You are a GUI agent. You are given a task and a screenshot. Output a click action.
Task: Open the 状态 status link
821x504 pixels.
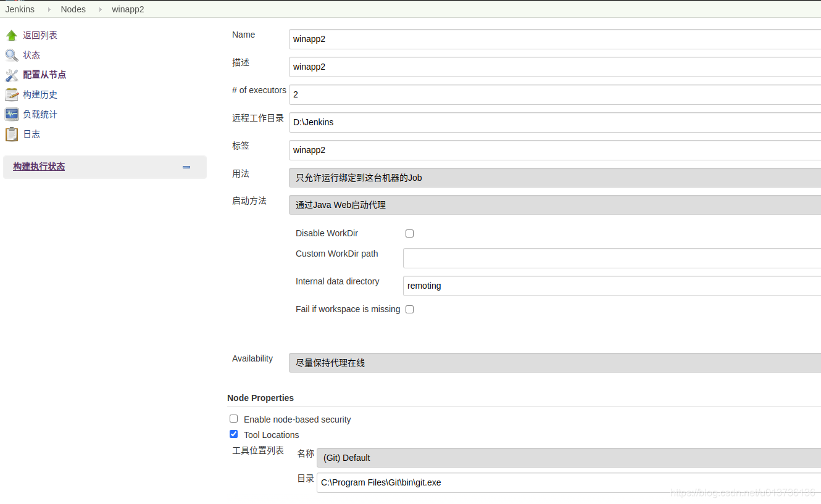31,55
